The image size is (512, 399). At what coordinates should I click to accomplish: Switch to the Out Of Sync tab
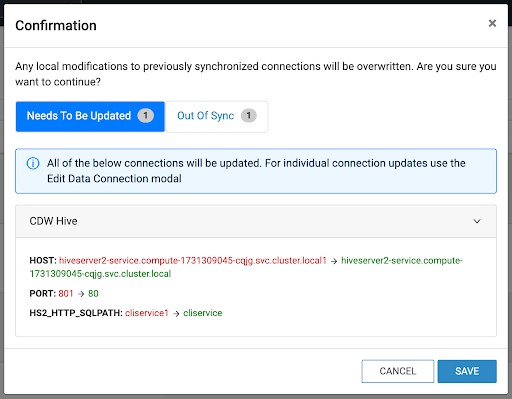(x=217, y=116)
